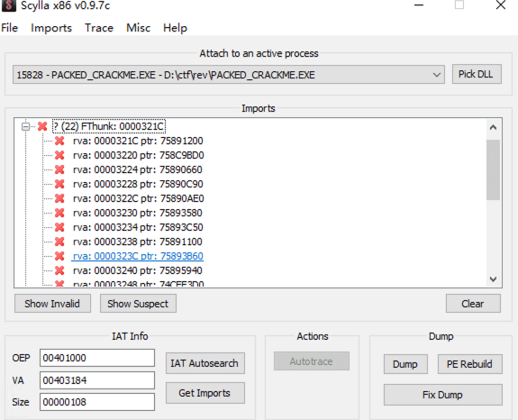Image resolution: width=518 pixels, height=420 pixels.
Task: Click invalid icon for rva 00003234
Action: coord(59,227)
